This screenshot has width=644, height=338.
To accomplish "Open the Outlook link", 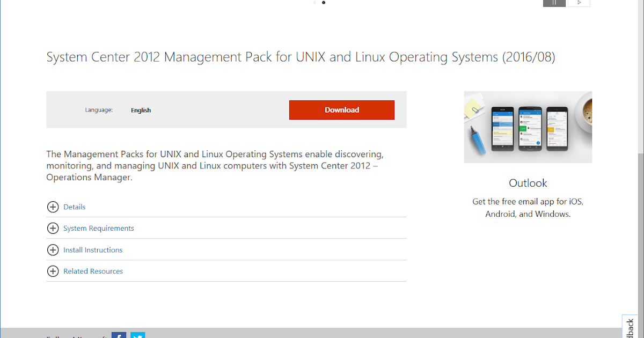I will 528,183.
